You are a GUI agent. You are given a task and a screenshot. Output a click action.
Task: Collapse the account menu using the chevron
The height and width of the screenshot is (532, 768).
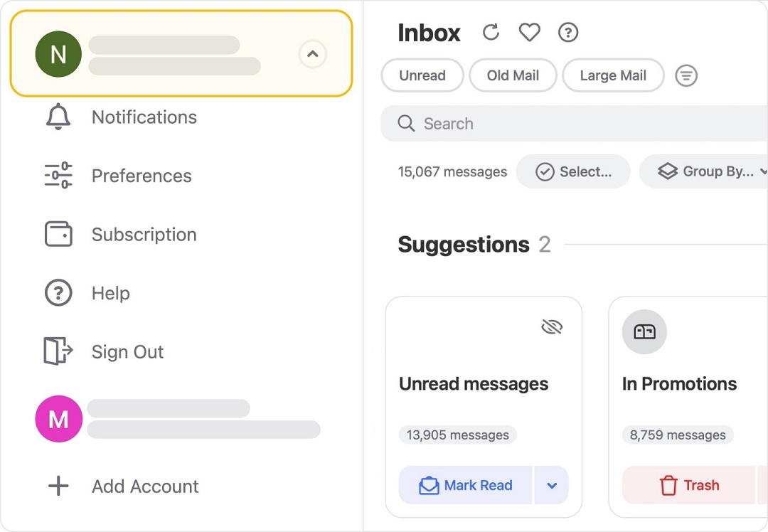pos(313,54)
